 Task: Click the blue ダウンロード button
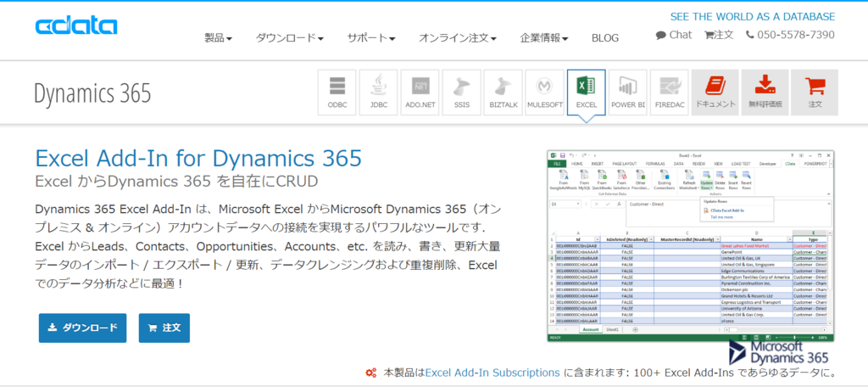coord(82,328)
